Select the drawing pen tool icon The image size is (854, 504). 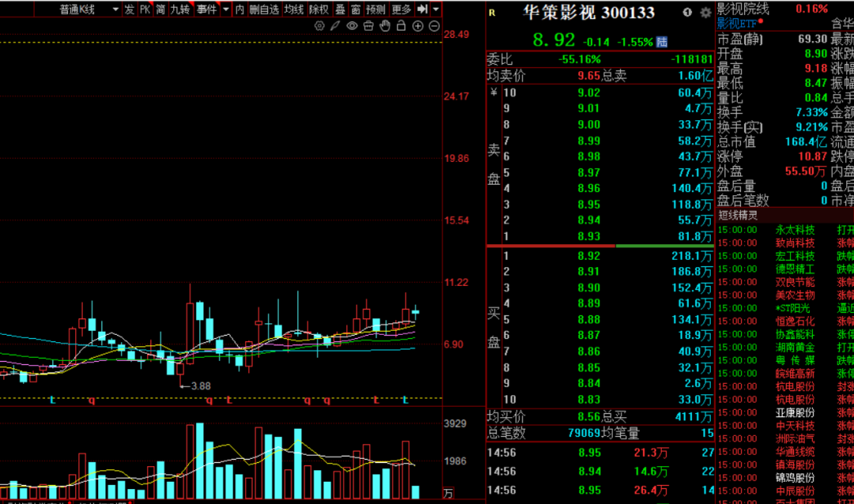point(335,25)
